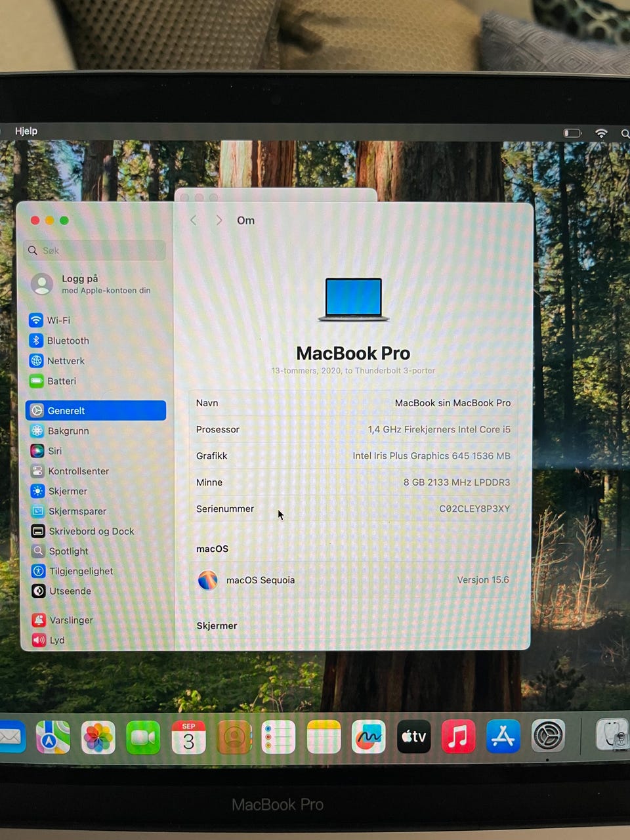The image size is (630, 840).
Task: Open Hjelp menu in menu bar
Action: pos(26,131)
